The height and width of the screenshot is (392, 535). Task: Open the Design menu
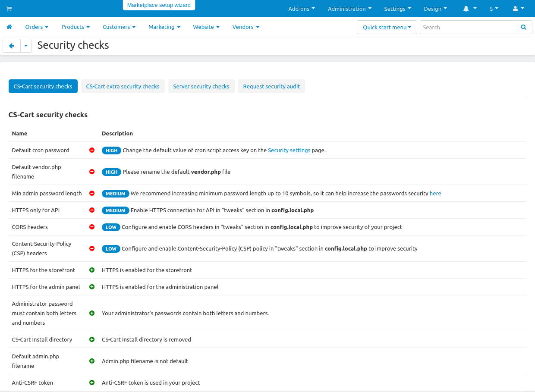point(435,9)
